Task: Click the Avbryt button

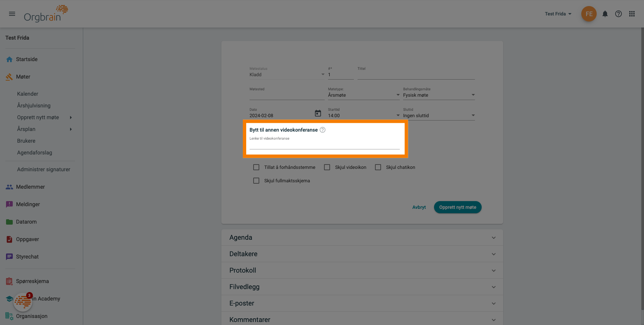Action: (419, 207)
